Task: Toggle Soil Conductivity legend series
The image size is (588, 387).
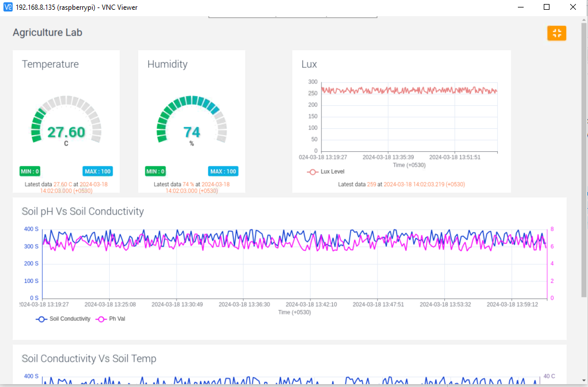Action: 63,319
